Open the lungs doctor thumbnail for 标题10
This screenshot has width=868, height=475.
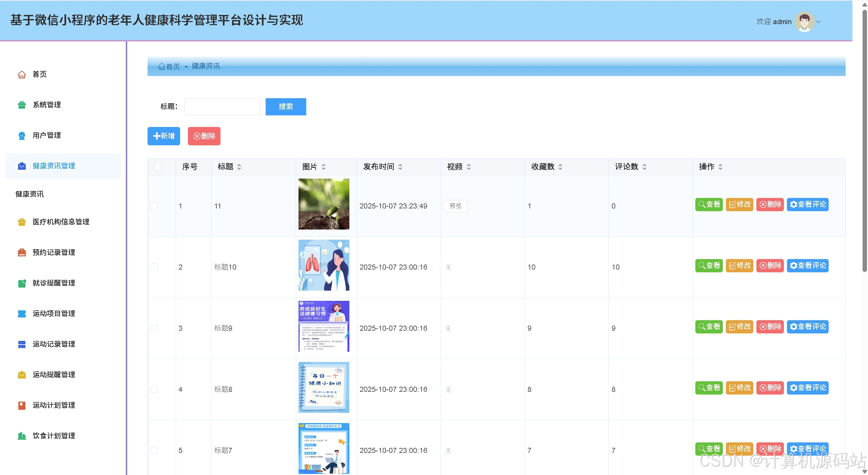pos(324,265)
